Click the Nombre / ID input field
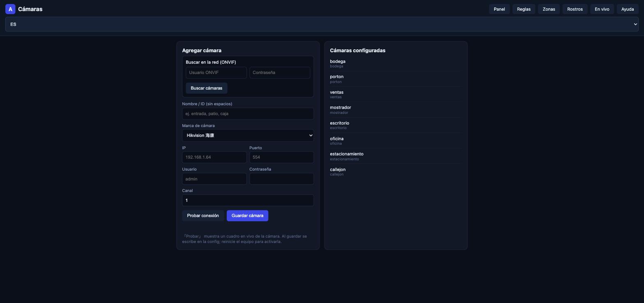This screenshot has width=644, height=303. (248, 113)
